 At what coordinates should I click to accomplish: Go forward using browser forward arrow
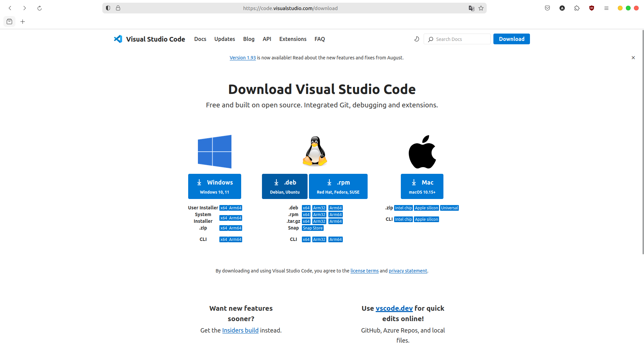(x=24, y=8)
